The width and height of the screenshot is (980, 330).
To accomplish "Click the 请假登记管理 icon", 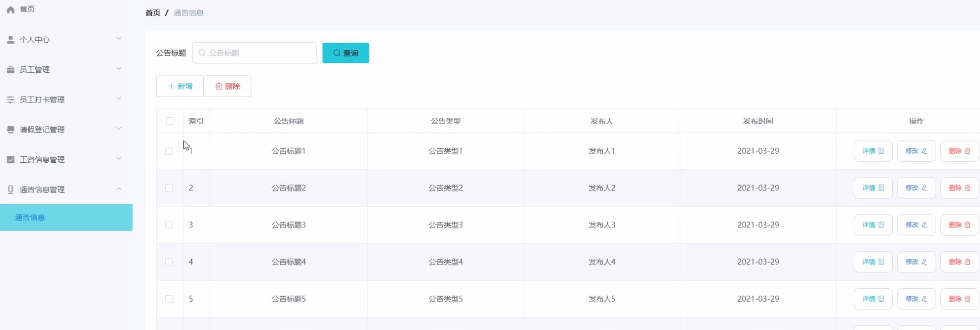I will [10, 130].
